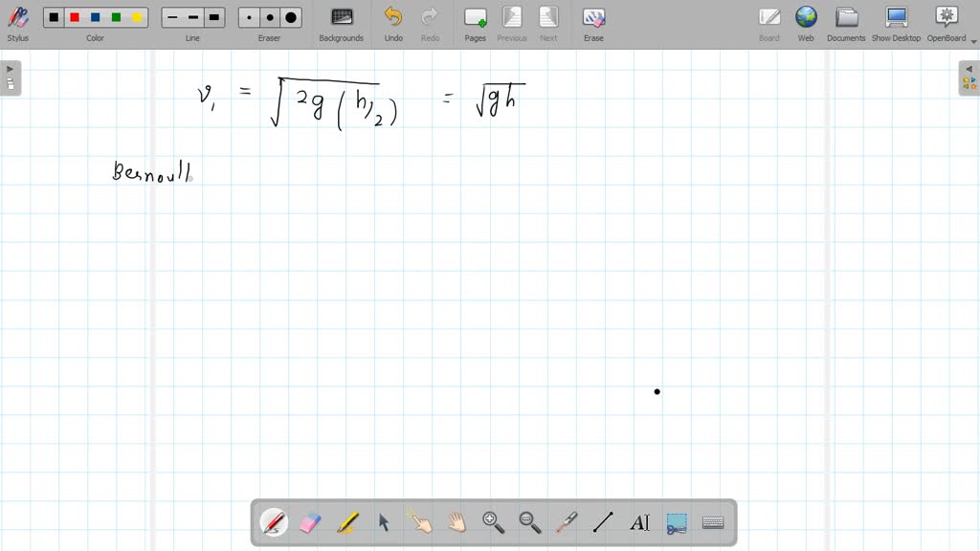Viewport: 980px width, 551px height.
Task: Click the capture screen region tool
Action: [677, 523]
